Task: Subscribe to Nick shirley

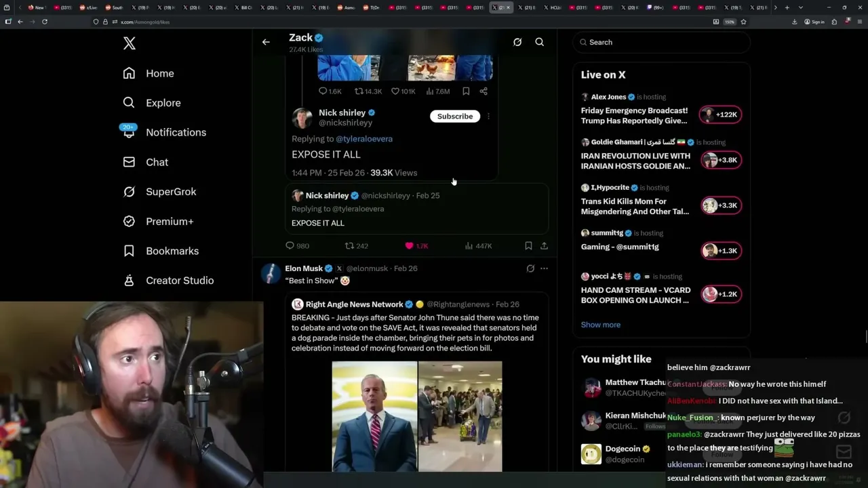Action: click(455, 116)
